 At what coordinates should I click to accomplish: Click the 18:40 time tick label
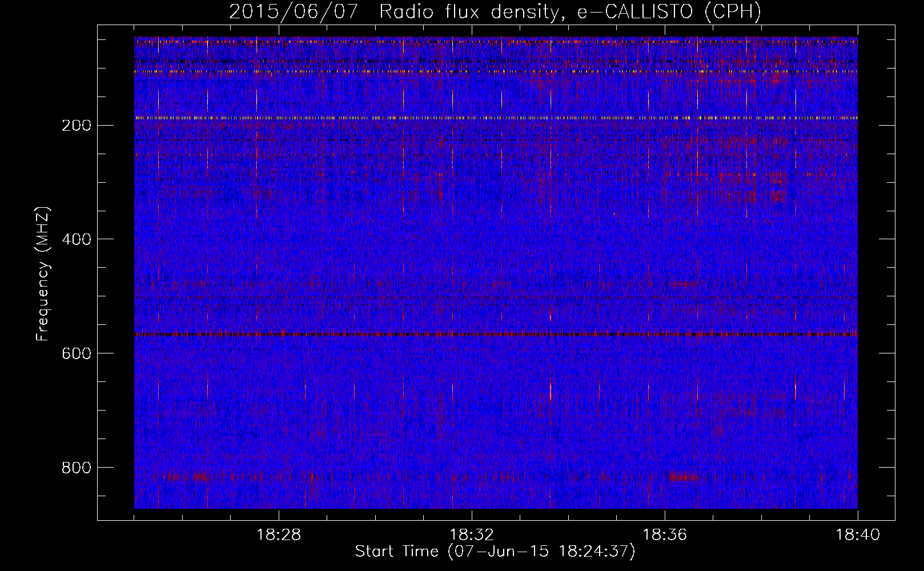[858, 535]
